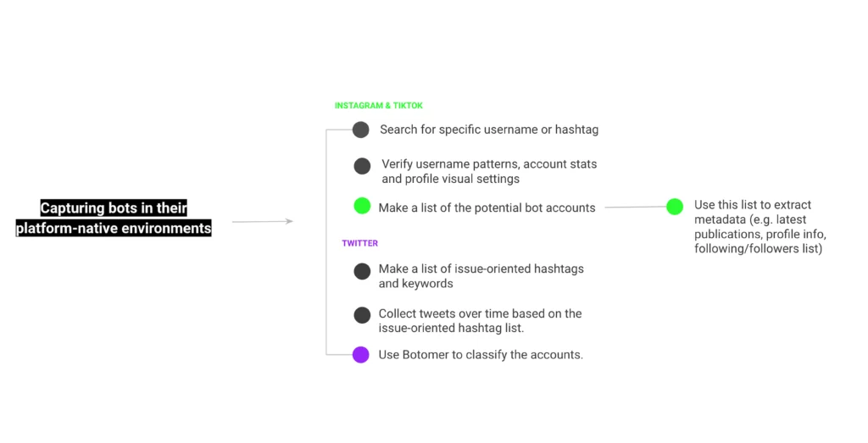The image size is (868, 443).
Task: Click the gray dot beside 'Collect tweets over time'
Action: pyautogui.click(x=362, y=315)
